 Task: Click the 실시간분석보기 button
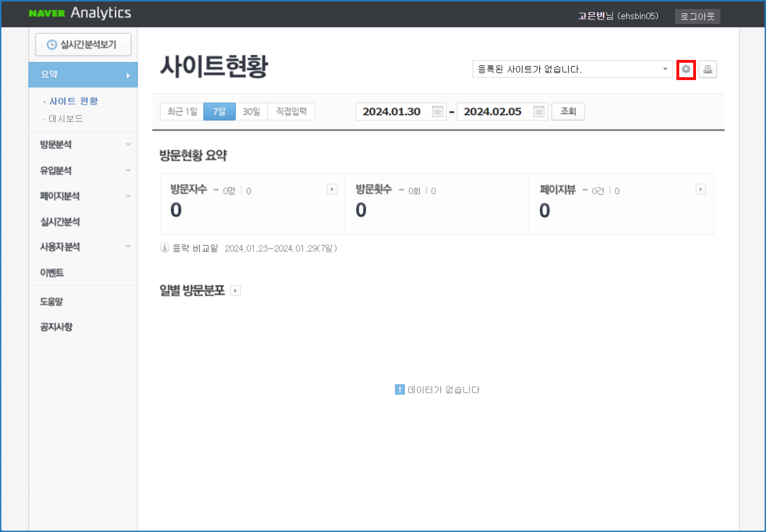pos(83,45)
